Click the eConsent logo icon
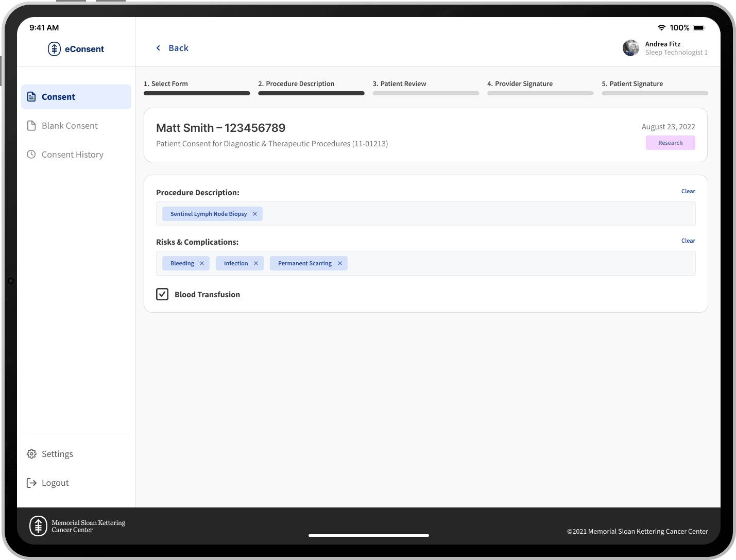Viewport: 736px width, 560px height. [54, 49]
